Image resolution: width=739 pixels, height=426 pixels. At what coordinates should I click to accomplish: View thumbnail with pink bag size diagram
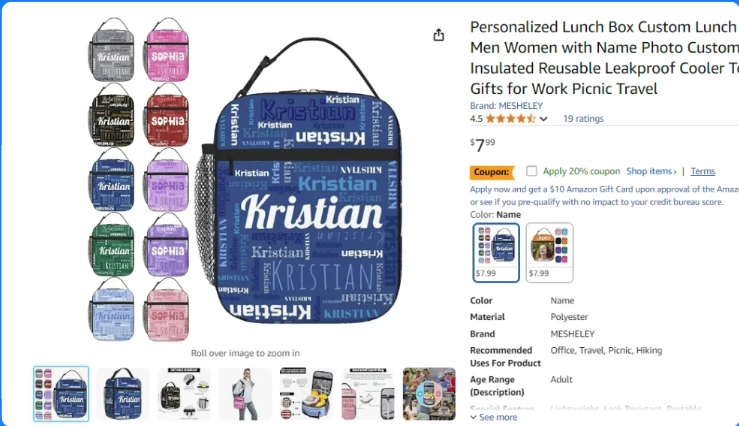pos(368,393)
